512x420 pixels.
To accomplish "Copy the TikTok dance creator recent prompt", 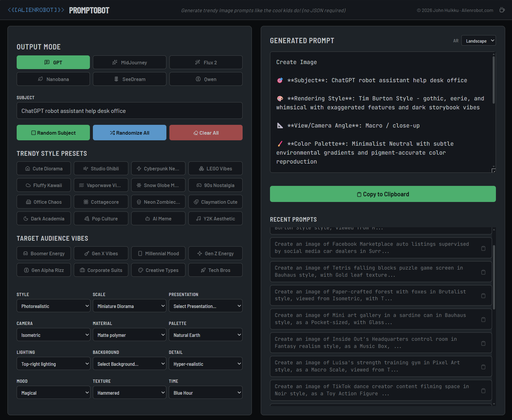I will (x=483, y=391).
